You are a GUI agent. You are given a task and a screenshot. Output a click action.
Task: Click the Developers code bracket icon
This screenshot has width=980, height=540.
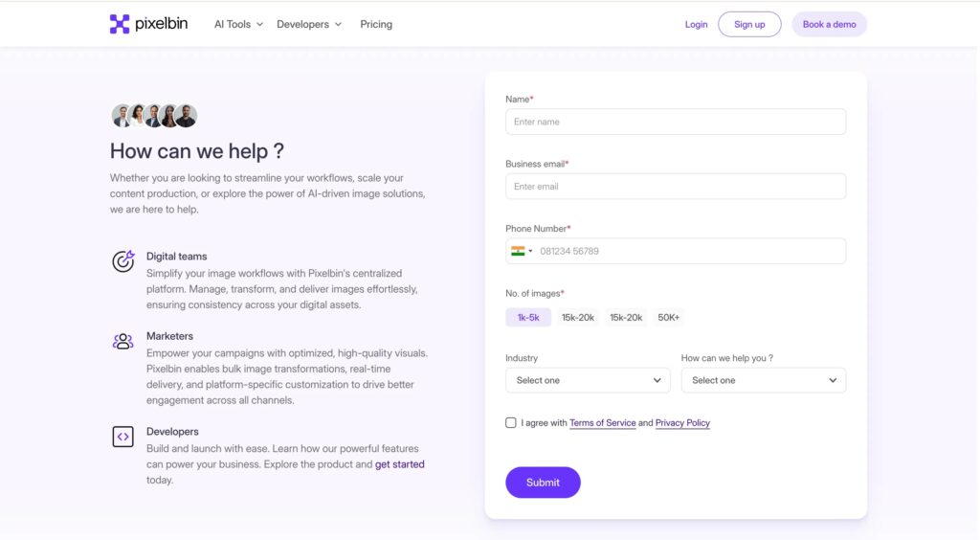point(122,437)
